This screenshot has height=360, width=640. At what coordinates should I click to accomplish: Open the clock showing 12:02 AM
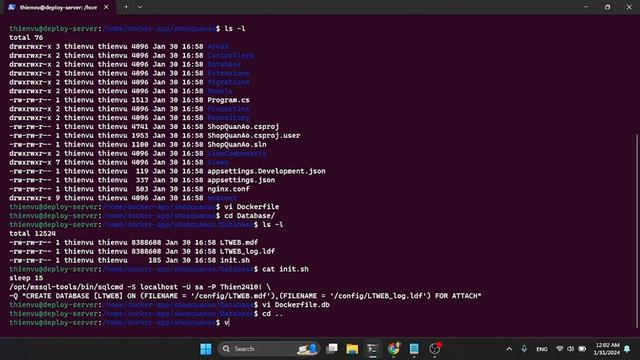(607, 349)
